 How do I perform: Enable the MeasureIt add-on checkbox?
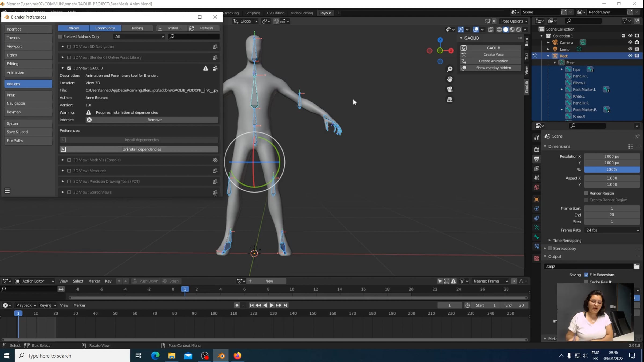coord(69,171)
